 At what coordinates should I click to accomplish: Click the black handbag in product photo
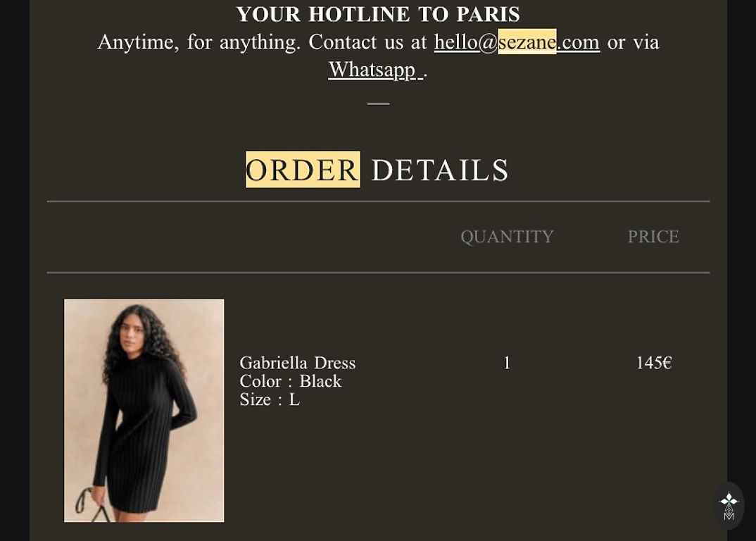tap(92, 506)
